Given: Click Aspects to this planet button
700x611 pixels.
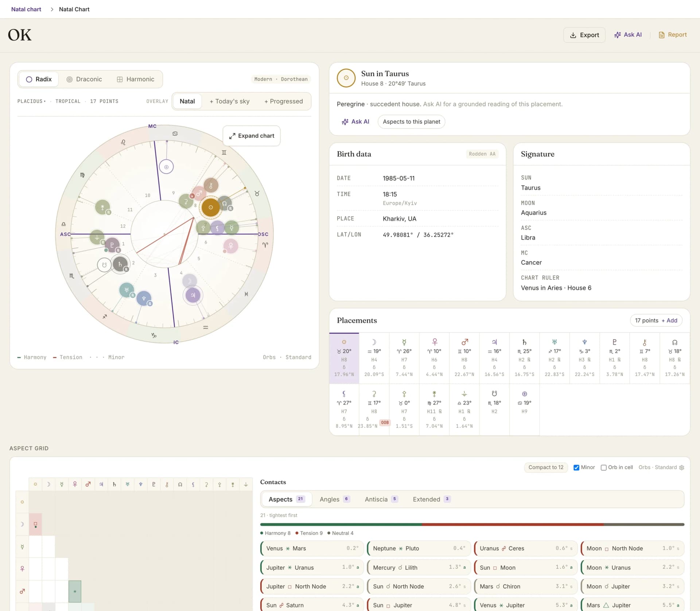Looking at the screenshot, I should [x=411, y=121].
